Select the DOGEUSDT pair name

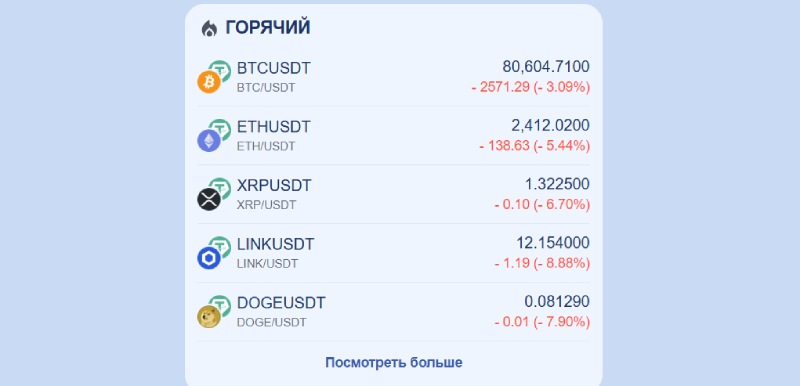coord(281,303)
